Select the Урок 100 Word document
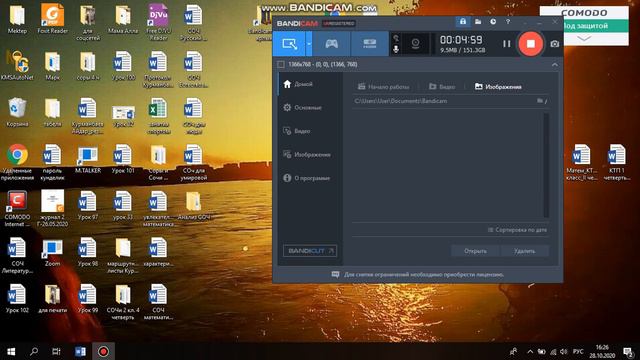This screenshot has height=360, width=640. click(x=123, y=65)
